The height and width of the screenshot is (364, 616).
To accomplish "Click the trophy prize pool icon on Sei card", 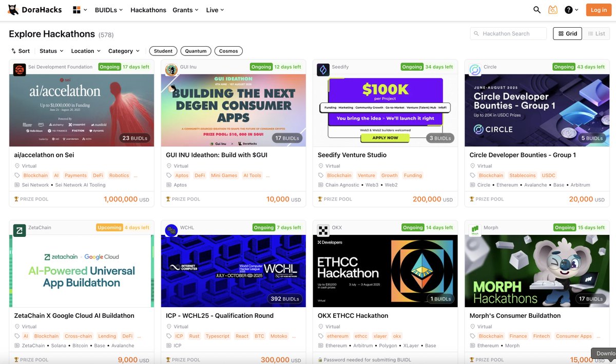I will 17,199.
